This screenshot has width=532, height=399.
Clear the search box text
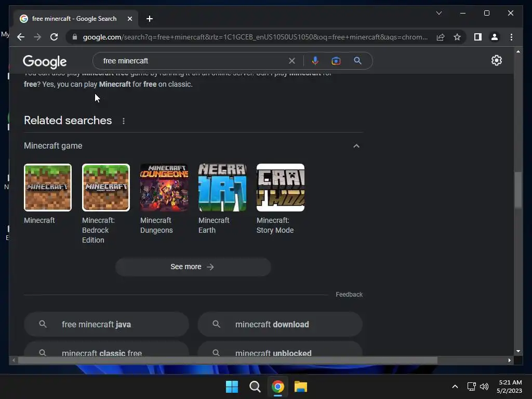pyautogui.click(x=292, y=61)
